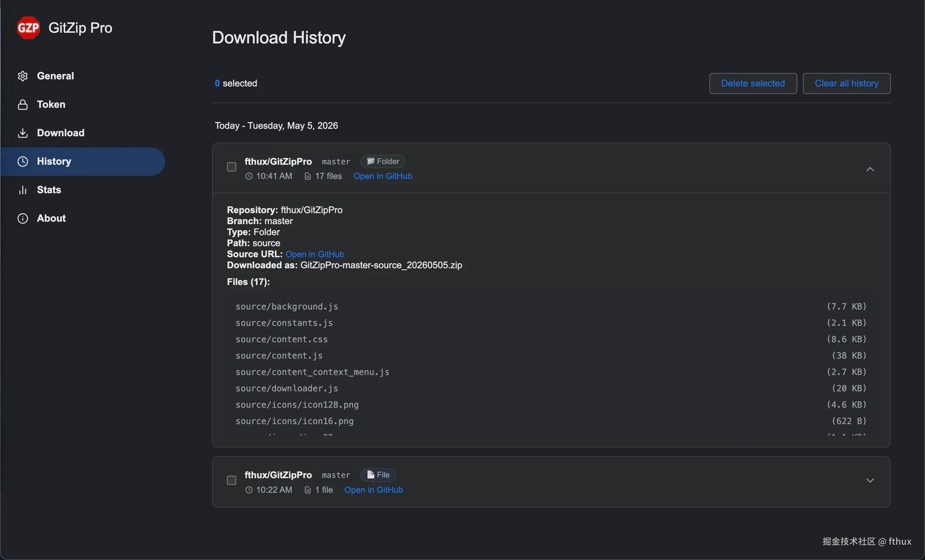Click the '0 selected' counter text
Screen dimensions: 925x560
pyautogui.click(x=236, y=83)
